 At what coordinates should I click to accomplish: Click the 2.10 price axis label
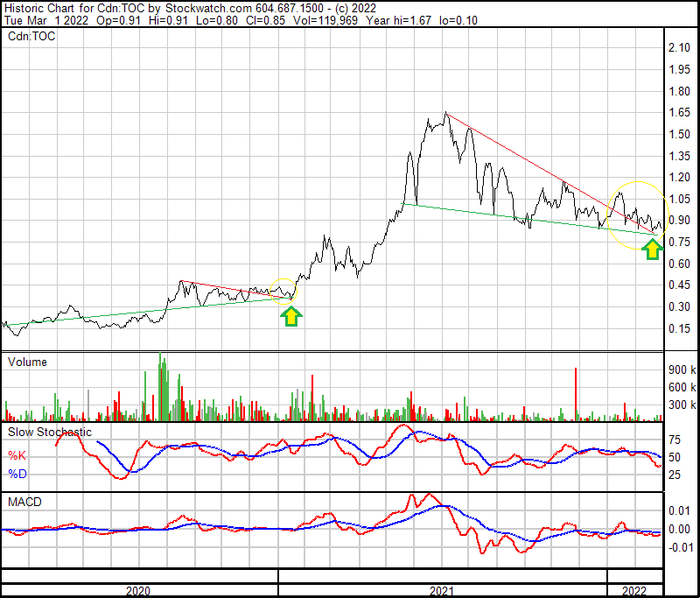[x=679, y=48]
